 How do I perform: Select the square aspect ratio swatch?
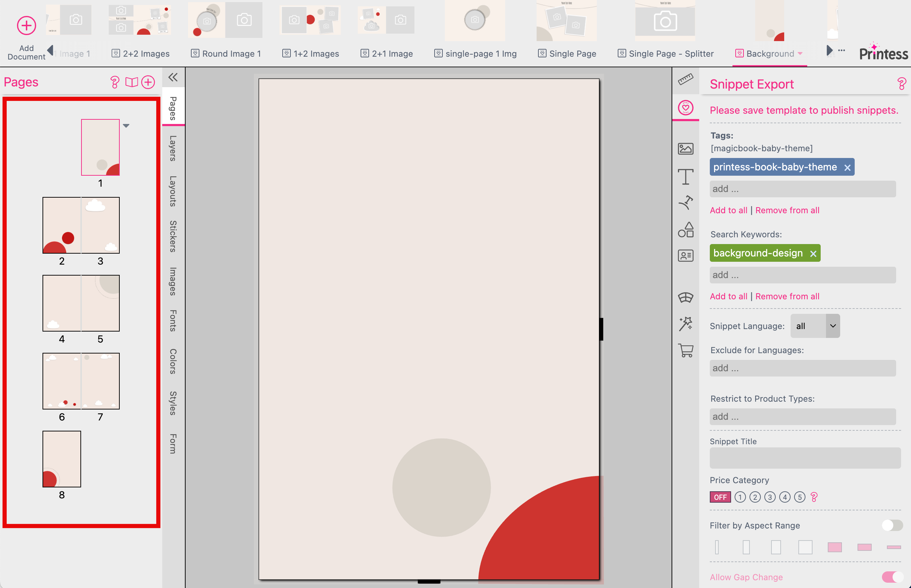pos(804,547)
